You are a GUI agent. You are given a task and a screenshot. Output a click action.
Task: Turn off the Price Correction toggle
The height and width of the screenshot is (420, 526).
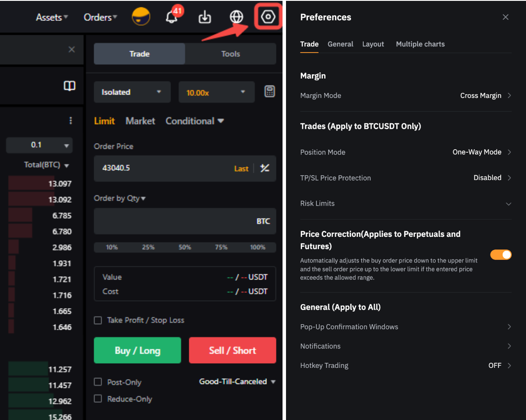[x=501, y=255]
